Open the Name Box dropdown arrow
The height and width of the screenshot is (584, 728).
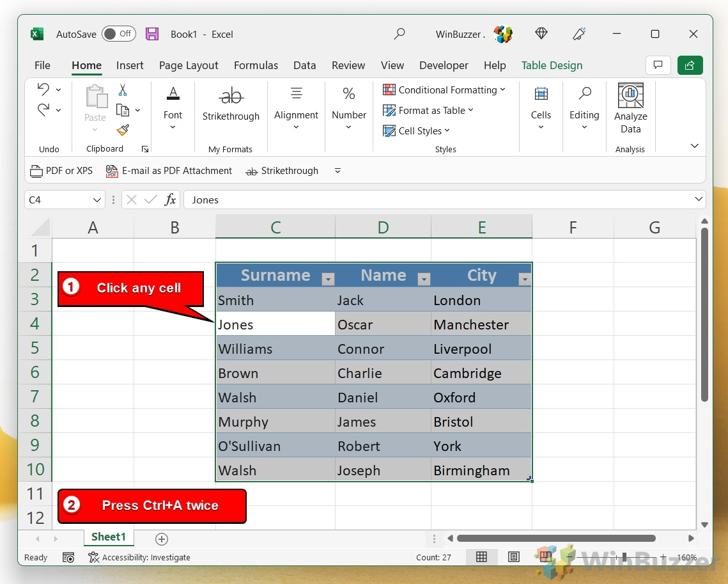(97, 200)
